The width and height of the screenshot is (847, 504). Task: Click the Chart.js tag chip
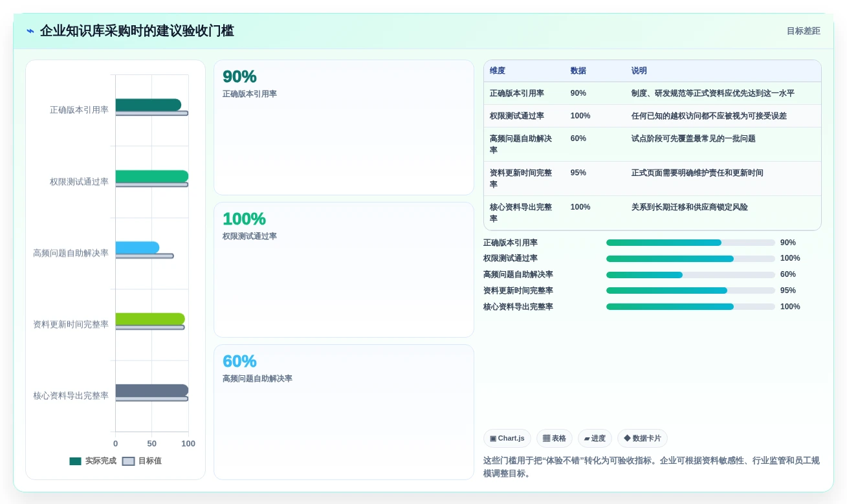(507, 439)
